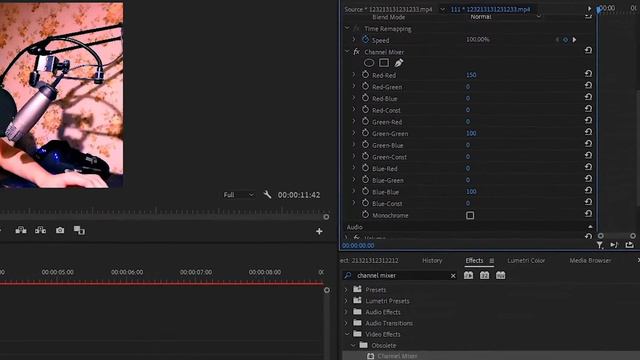Open the button editor plus icon
Viewport: 640px width, 360px height.
click(x=319, y=231)
